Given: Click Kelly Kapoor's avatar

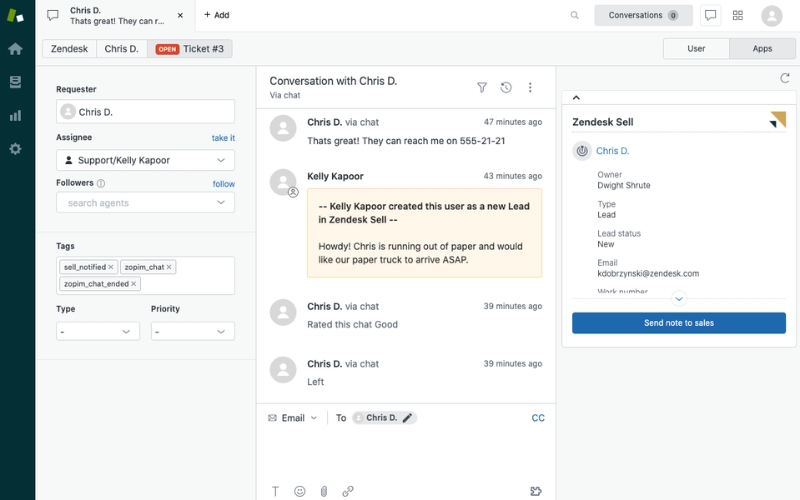Looking at the screenshot, I should tap(283, 182).
